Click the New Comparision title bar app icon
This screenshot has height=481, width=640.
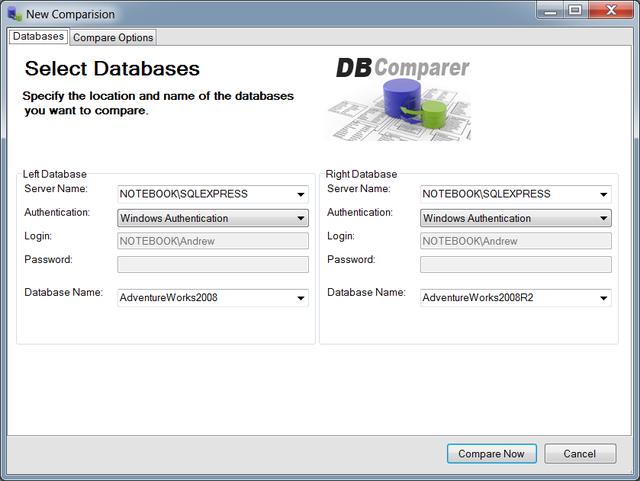point(14,14)
